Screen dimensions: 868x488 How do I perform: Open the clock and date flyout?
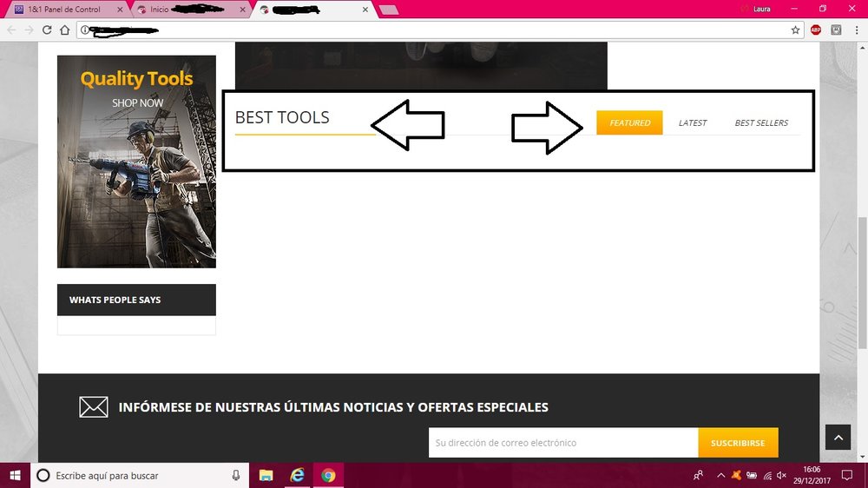(812, 475)
